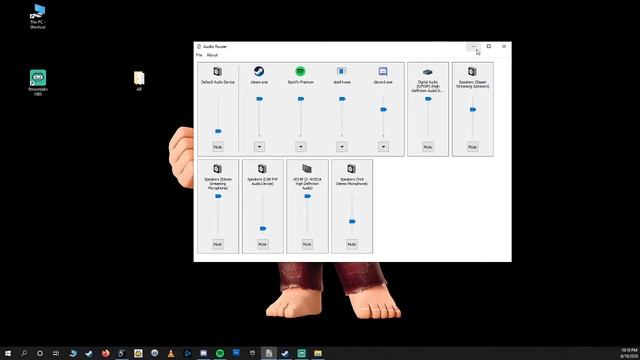This screenshot has width=640, height=360.
Task: Click the obs64.exe application icon
Action: pos(342,71)
